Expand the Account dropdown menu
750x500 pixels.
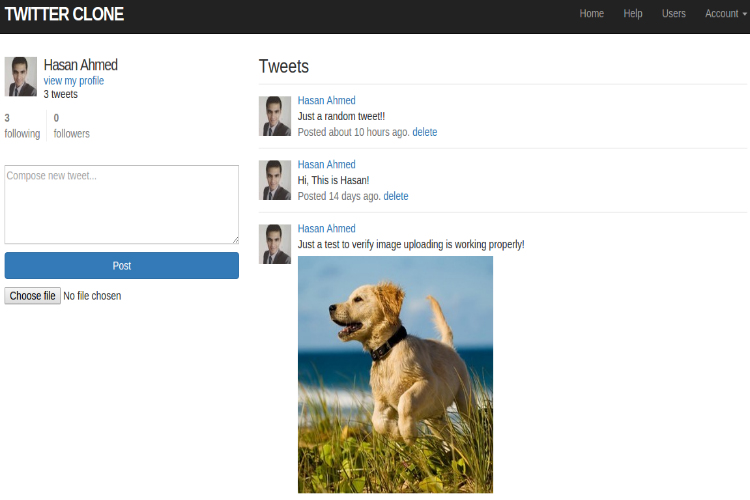pos(725,14)
